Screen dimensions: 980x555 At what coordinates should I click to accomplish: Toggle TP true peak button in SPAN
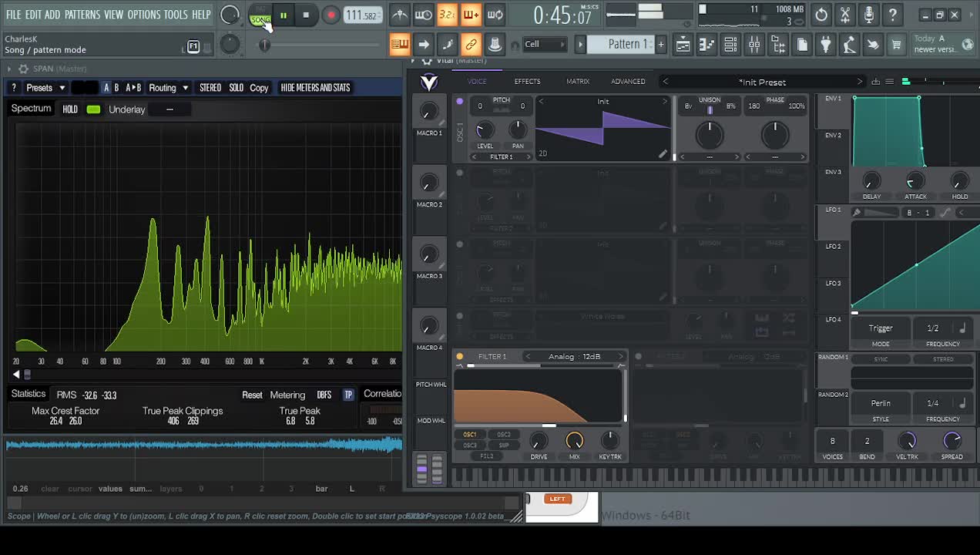coord(348,395)
